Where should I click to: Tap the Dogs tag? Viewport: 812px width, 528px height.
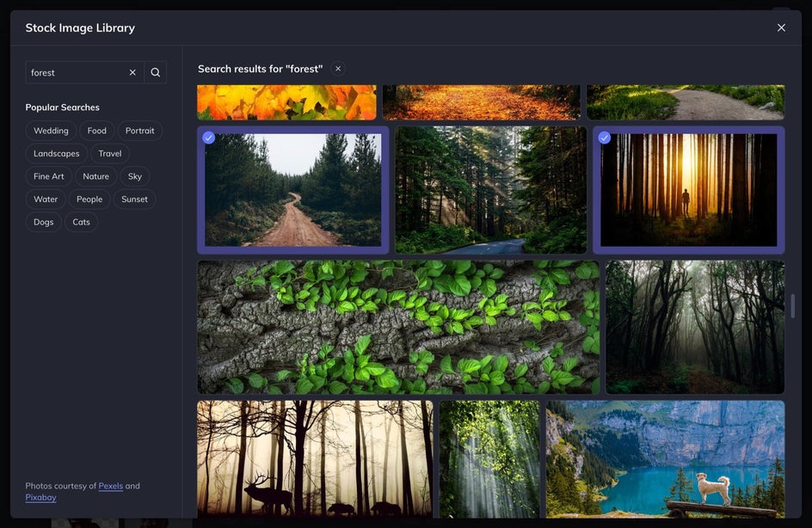tap(44, 222)
